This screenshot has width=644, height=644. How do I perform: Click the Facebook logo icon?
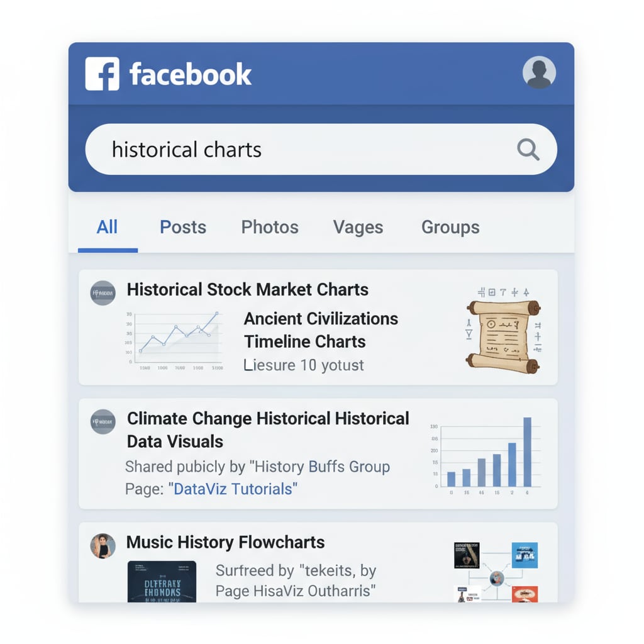click(x=103, y=73)
